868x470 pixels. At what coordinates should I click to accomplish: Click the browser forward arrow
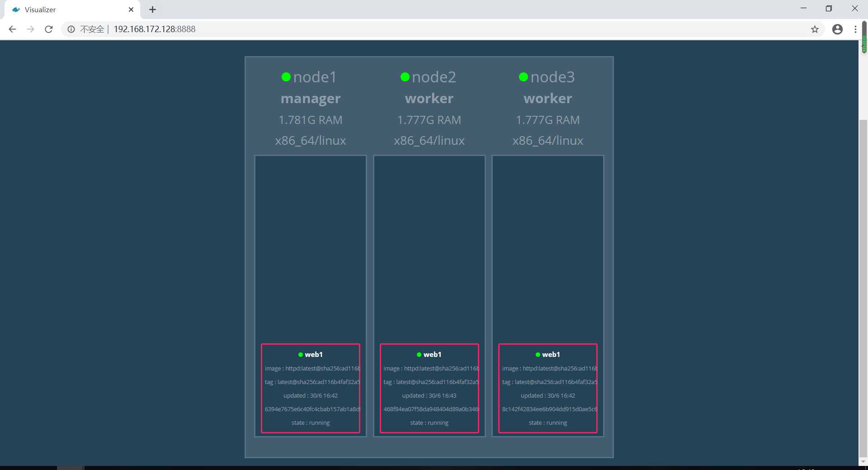[30, 29]
